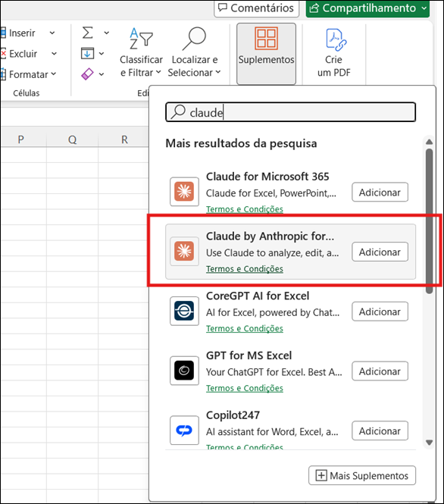Viewport: 444px width, 504px height.
Task: Open Termos e Condições for Claude for Microsoft 365
Action: pos(245,209)
